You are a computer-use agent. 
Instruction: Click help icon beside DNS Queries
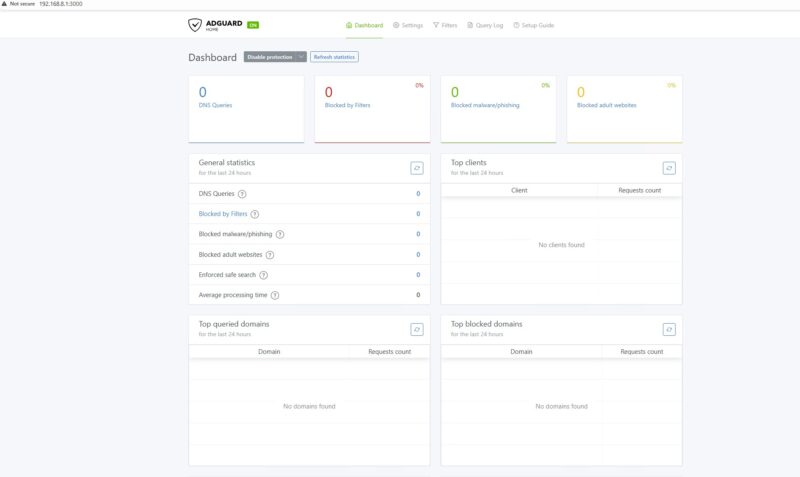[x=242, y=194]
